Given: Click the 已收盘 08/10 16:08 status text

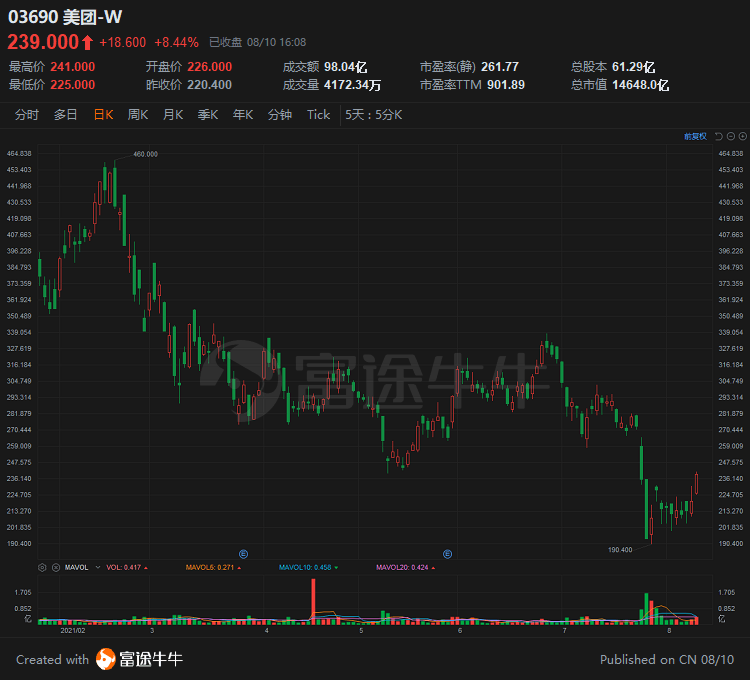Looking at the screenshot, I should [258, 43].
